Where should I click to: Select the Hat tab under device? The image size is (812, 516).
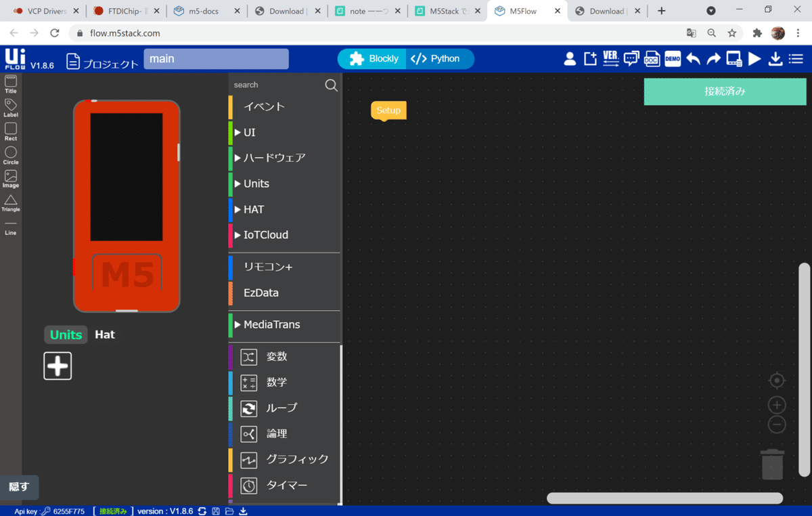tap(105, 335)
